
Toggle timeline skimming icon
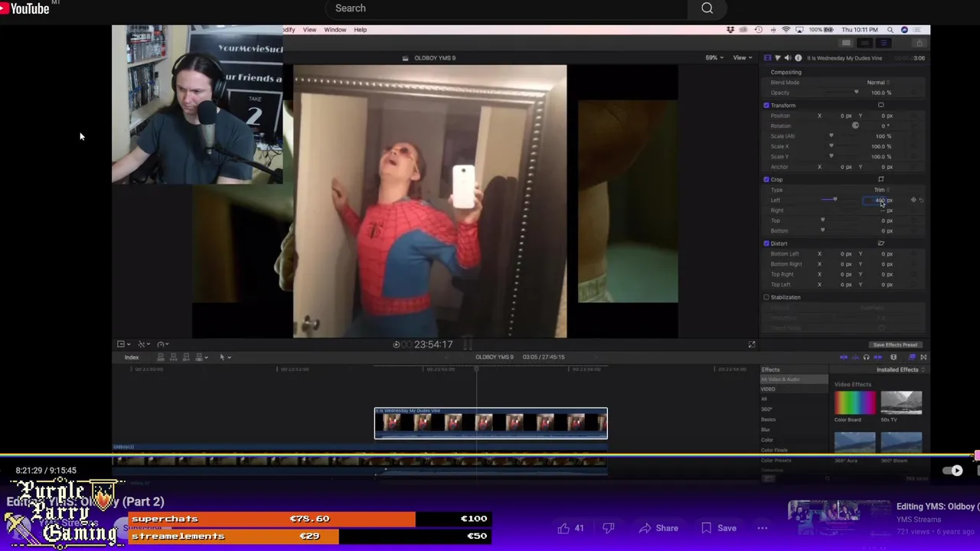click(844, 357)
